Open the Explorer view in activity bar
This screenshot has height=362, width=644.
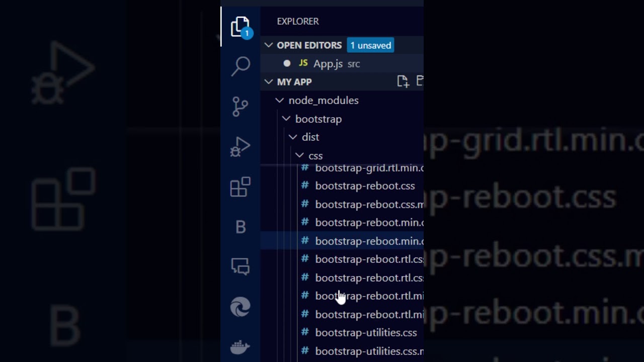click(240, 27)
